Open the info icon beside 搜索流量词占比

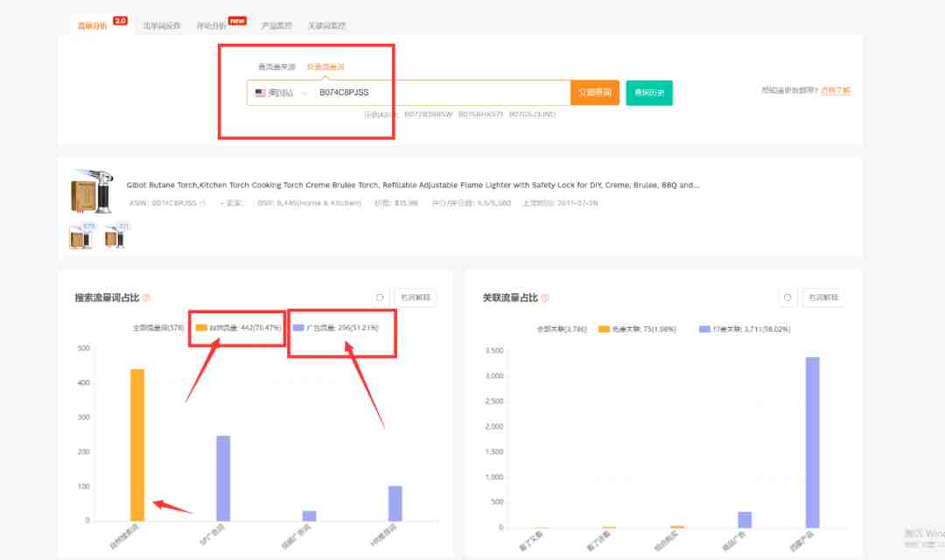[x=146, y=297]
